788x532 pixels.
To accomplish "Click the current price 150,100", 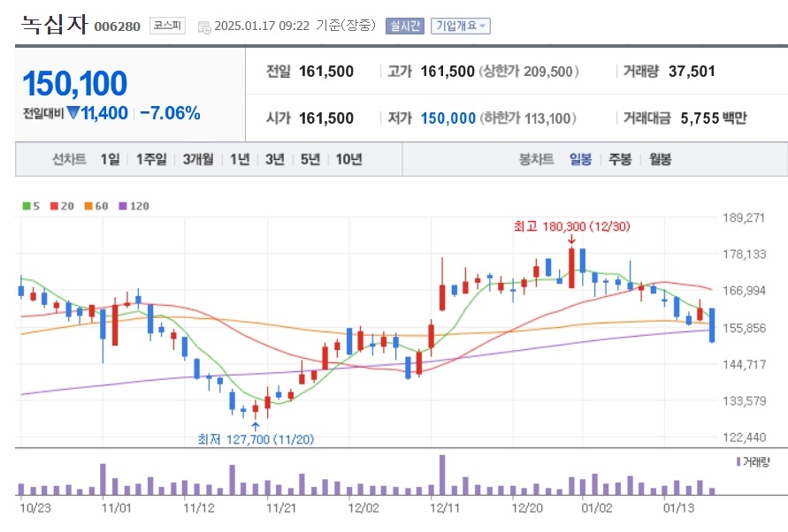I will point(75,83).
